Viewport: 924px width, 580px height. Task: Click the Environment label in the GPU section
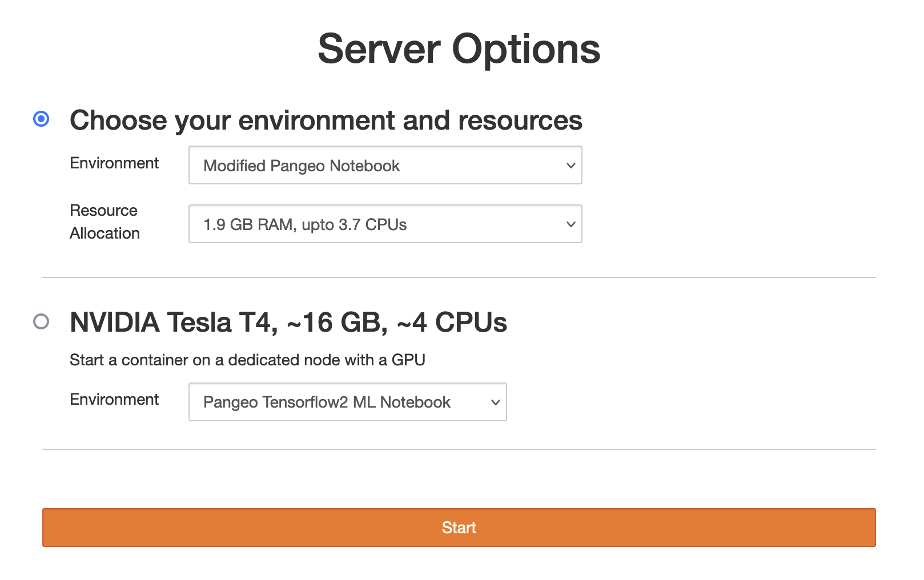pos(114,400)
